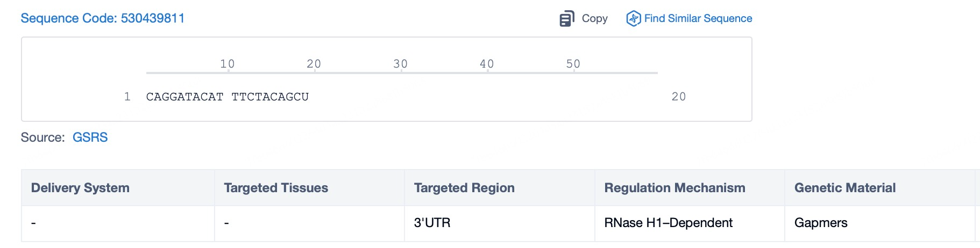Click the Delivery System column header
The image size is (980, 248).
pos(80,188)
